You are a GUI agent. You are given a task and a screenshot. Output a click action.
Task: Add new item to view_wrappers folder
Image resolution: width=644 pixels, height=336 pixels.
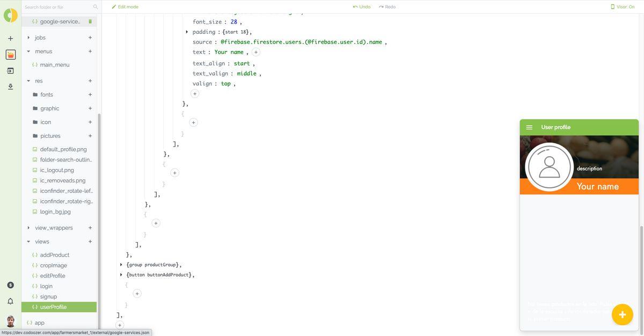(x=90, y=228)
